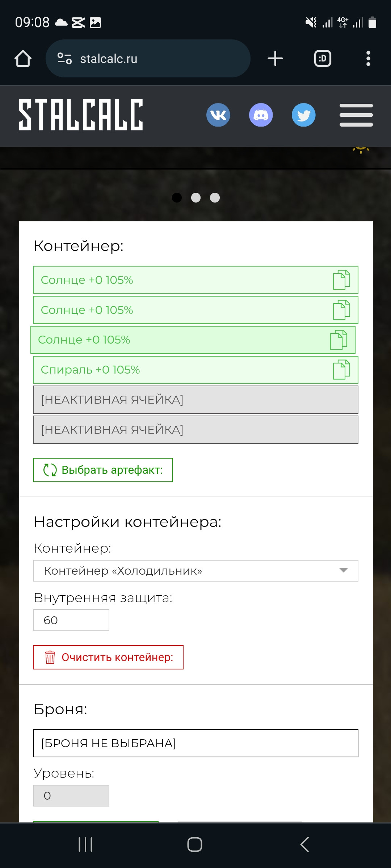Click the Выбрать артефакт button
391x868 pixels.
pyautogui.click(x=103, y=470)
